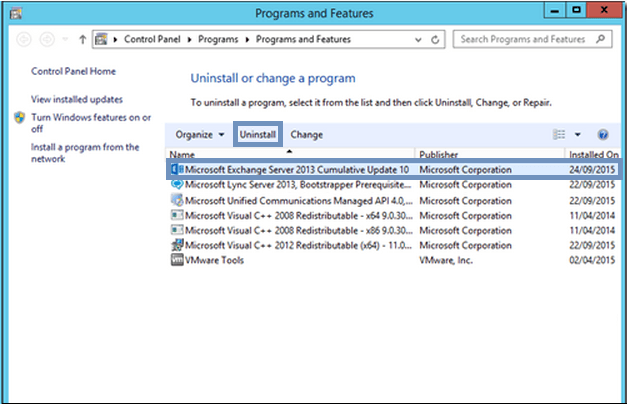Select Visual C++ 2008 Redistributable x64 entry
Viewport: 627px width, 404px height.
pos(394,216)
